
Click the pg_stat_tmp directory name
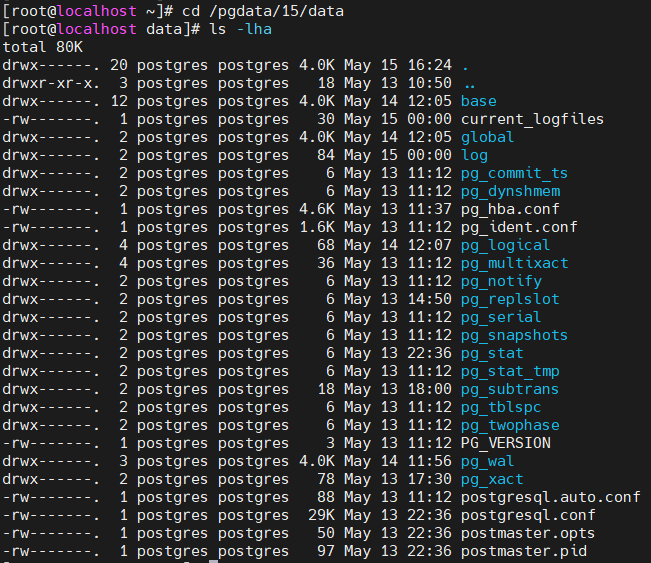510,371
